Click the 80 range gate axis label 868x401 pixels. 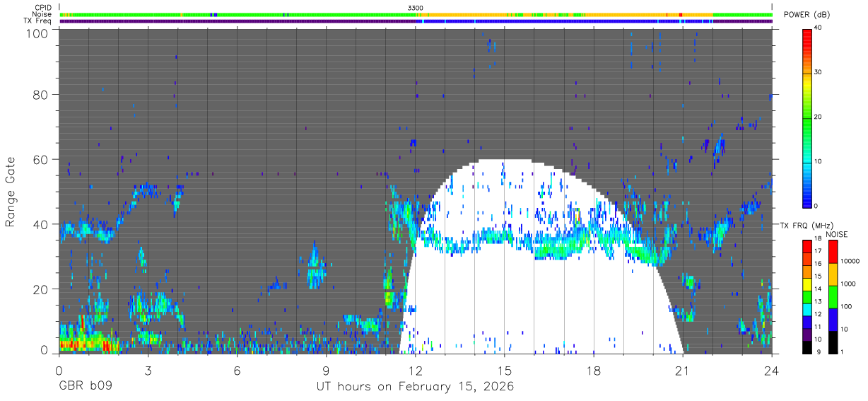tap(40, 95)
